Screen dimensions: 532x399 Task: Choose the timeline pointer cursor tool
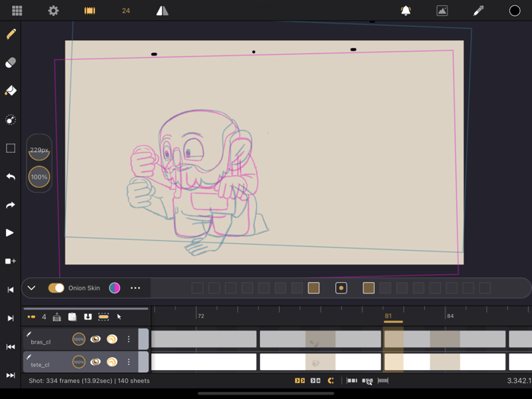[x=119, y=317]
